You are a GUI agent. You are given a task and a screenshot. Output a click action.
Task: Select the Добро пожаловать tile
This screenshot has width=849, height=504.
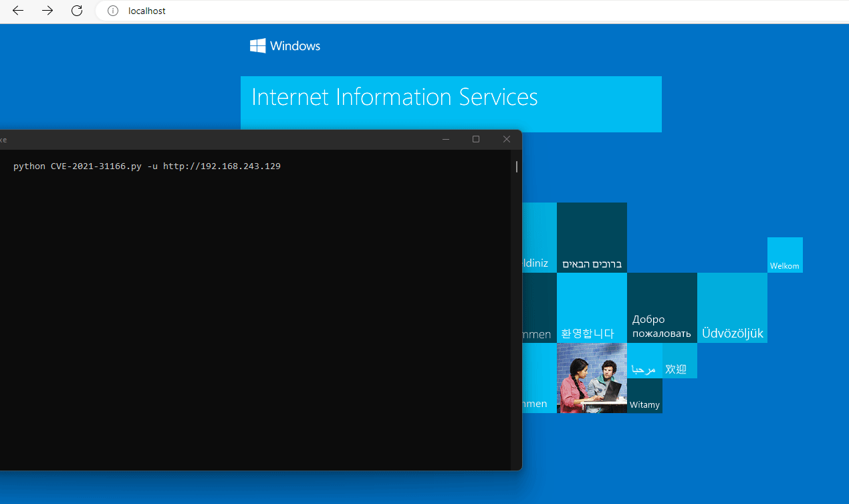click(662, 307)
